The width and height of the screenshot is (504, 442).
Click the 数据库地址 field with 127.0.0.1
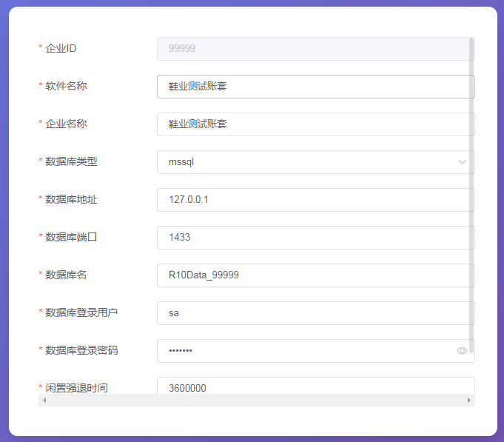pyautogui.click(x=311, y=200)
